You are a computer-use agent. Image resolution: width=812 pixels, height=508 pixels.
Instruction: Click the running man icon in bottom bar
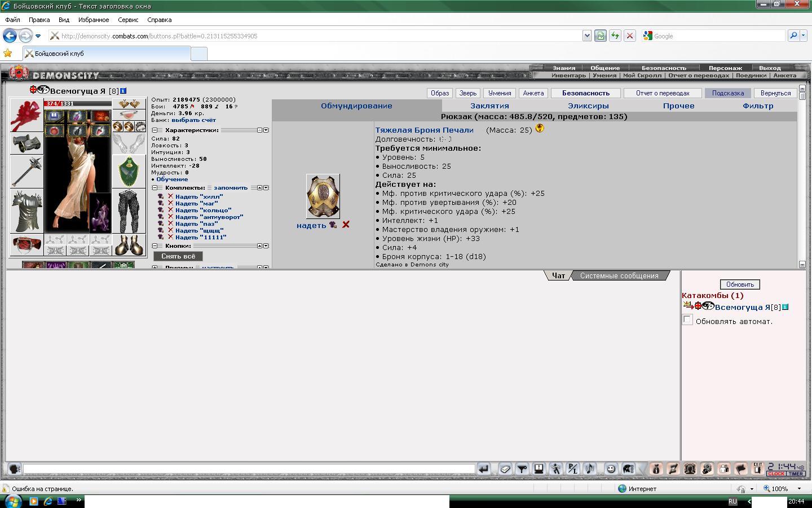(556, 469)
